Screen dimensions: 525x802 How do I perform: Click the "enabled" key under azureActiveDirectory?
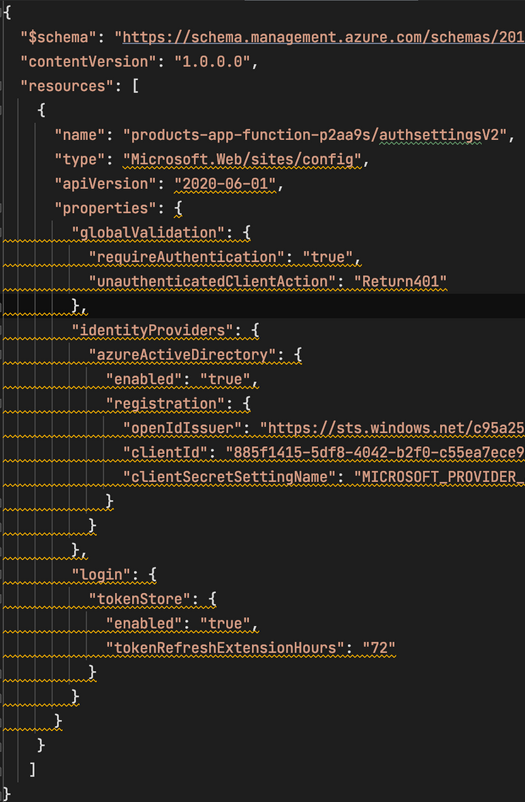pyautogui.click(x=144, y=380)
